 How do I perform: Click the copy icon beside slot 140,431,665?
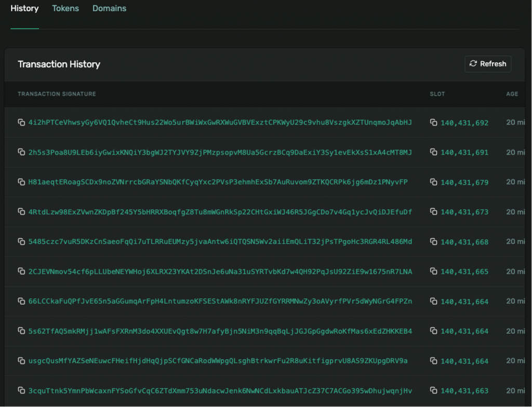coord(434,272)
